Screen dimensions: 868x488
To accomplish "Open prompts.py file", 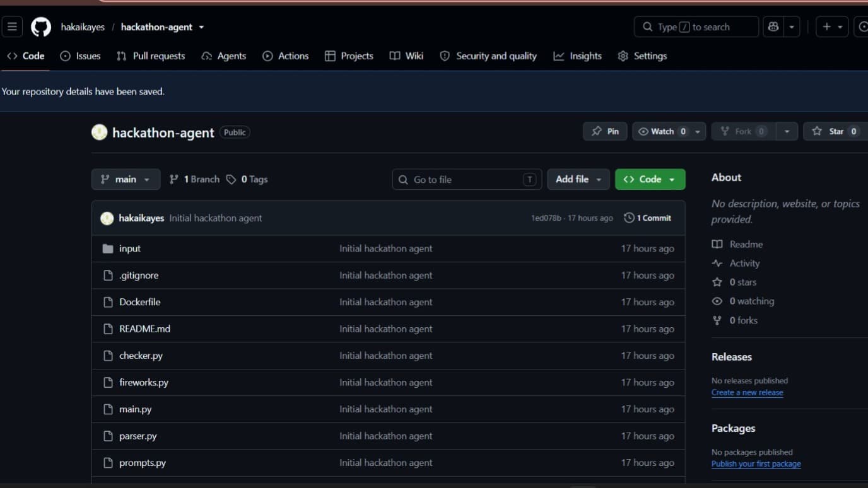I will click(x=143, y=463).
